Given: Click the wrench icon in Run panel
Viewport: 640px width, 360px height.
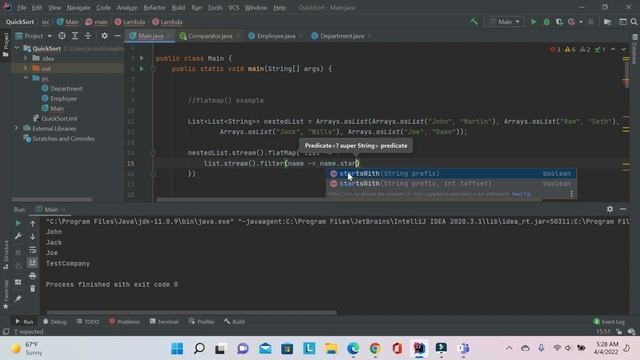Looking at the screenshot, I should click(18, 236).
